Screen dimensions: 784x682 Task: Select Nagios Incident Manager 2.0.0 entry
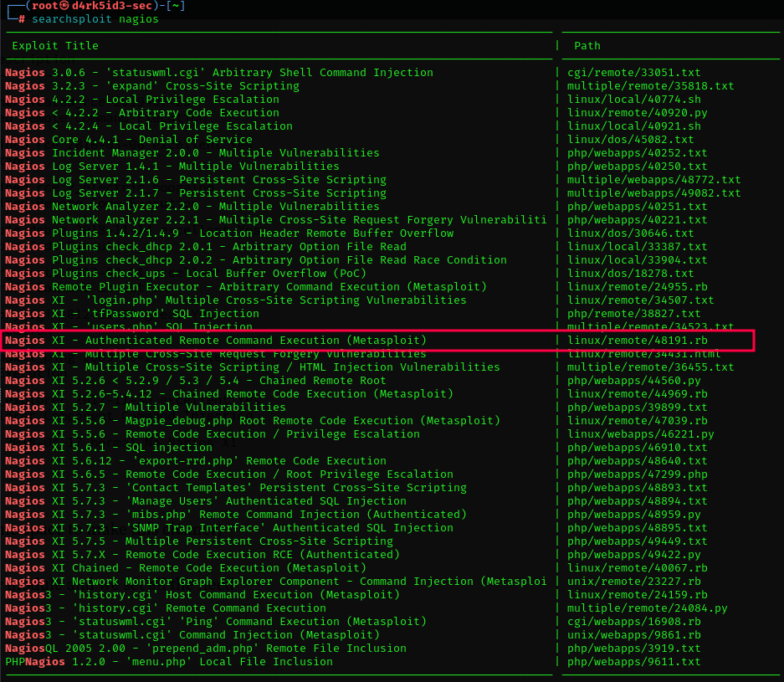tap(192, 153)
